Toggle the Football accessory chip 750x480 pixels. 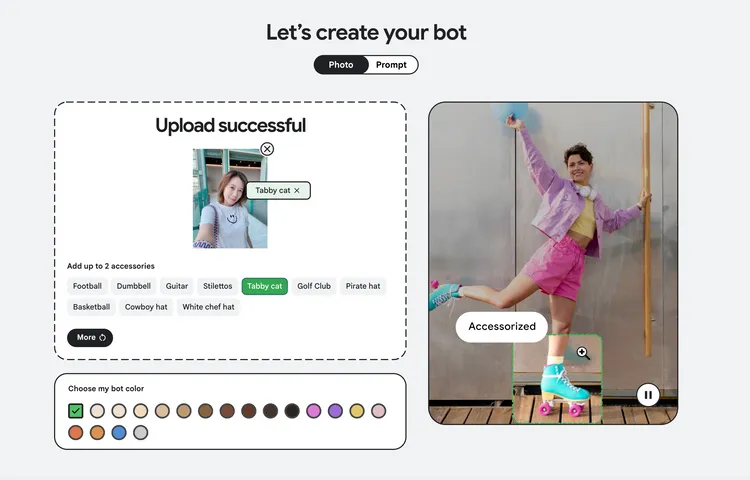click(x=87, y=286)
